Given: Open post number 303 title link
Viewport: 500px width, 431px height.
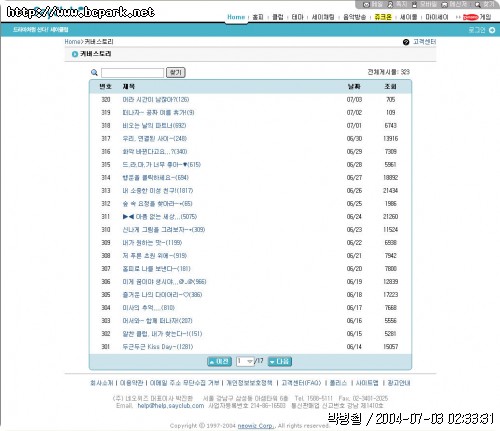Looking at the screenshot, I should click(157, 321).
